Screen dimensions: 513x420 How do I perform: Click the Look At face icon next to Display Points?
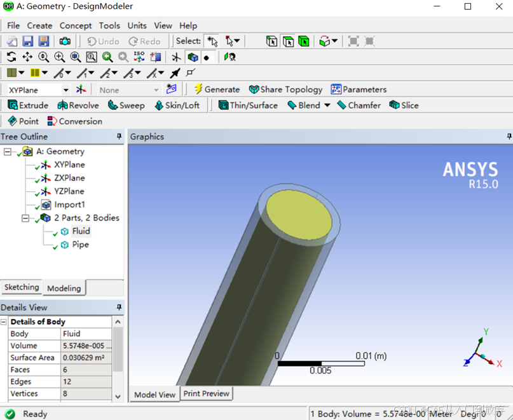point(230,57)
